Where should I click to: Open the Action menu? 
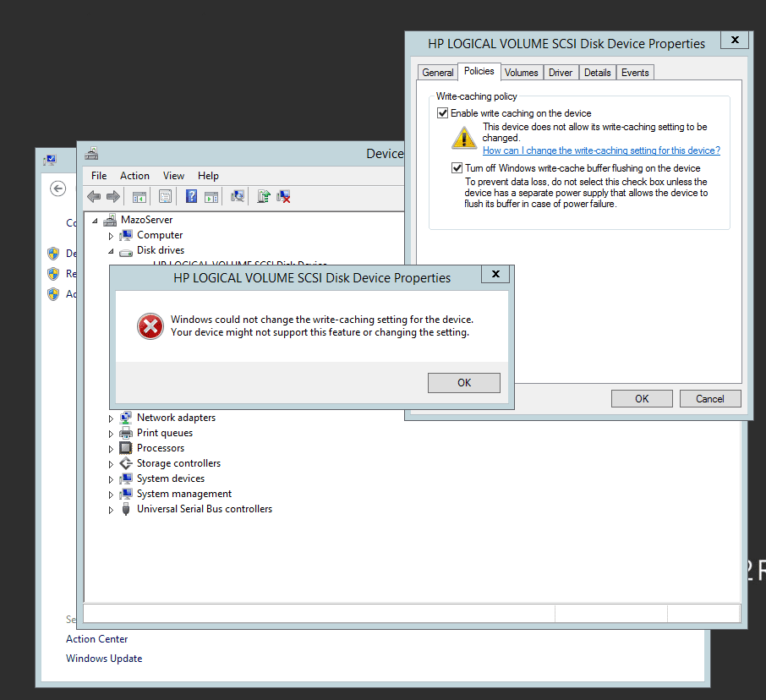click(x=134, y=176)
